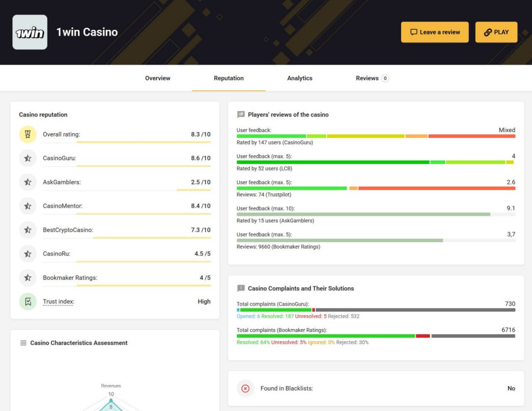The image size is (532, 411).
Task: Click the green Trust index badge icon
Action: [28, 302]
